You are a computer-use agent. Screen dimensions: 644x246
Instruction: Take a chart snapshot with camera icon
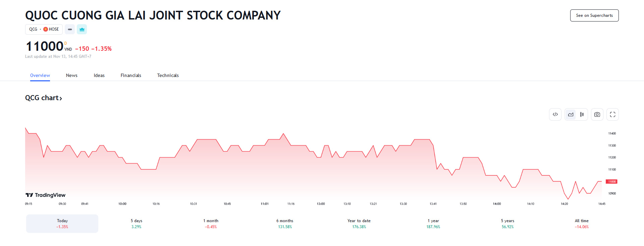click(x=597, y=115)
